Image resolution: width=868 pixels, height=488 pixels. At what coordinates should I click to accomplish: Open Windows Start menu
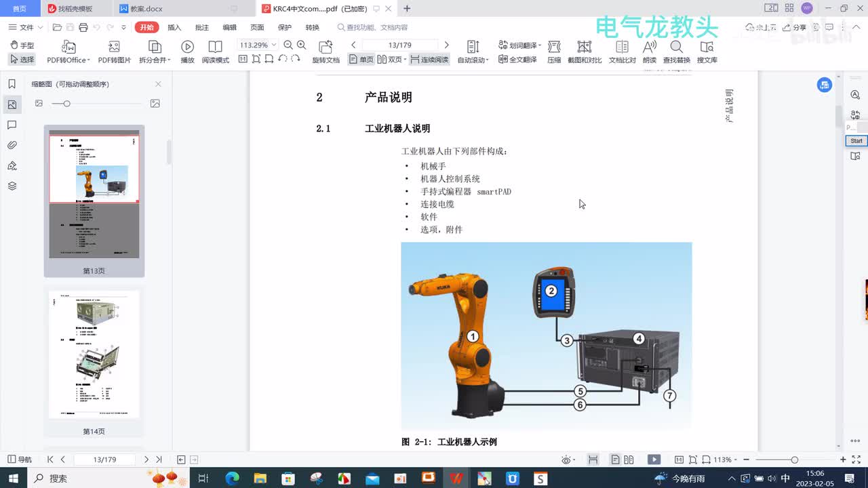13,478
